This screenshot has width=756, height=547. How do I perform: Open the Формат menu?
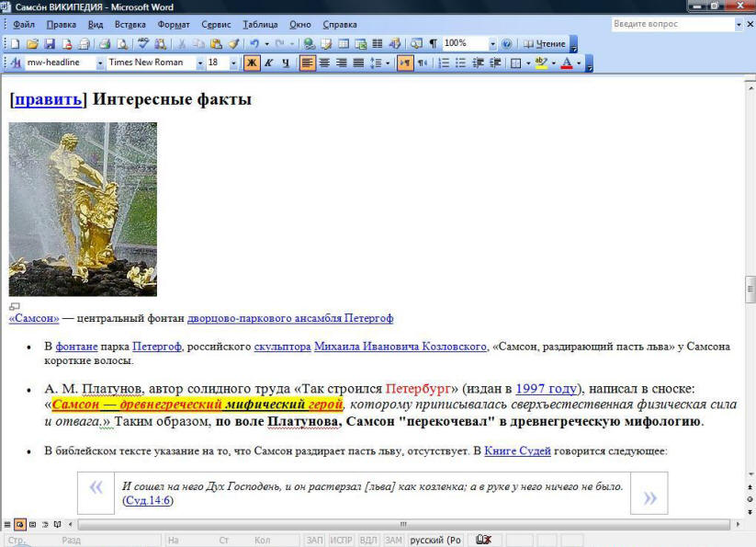point(174,25)
